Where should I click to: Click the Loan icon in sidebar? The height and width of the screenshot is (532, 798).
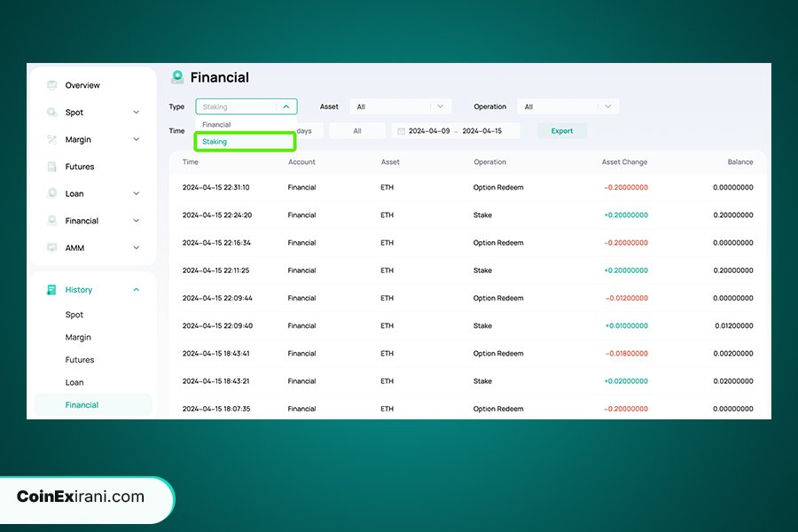(x=52, y=193)
